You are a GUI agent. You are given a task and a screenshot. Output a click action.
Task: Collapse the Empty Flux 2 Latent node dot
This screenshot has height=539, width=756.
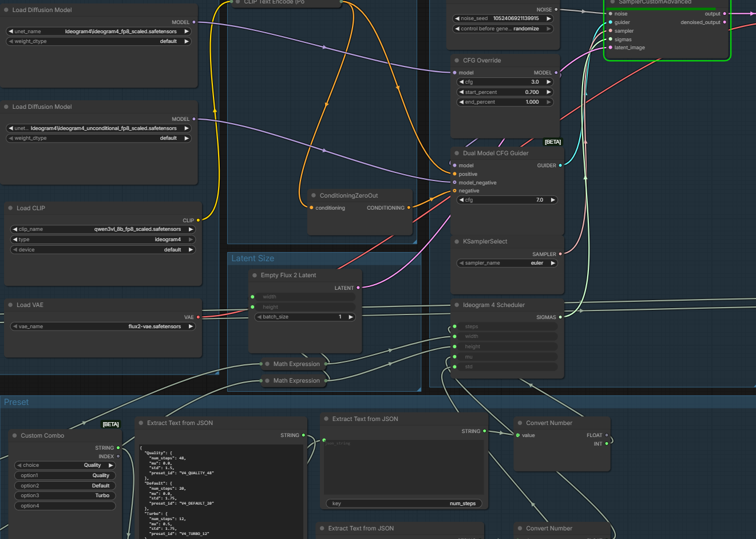[x=255, y=276]
